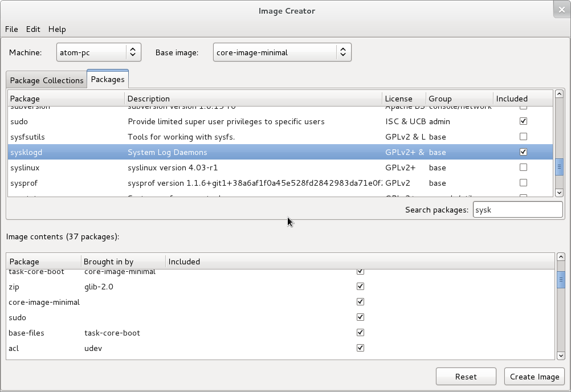Click the Reset button

point(466,377)
